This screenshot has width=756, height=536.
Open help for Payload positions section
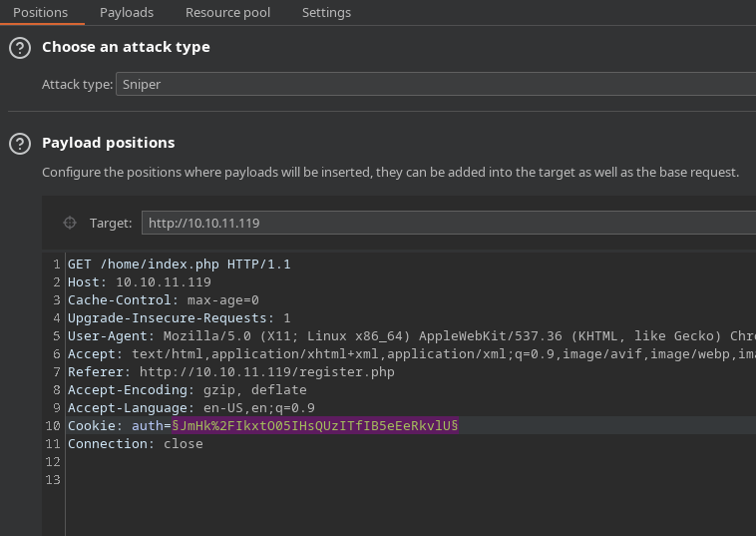[x=19, y=144]
